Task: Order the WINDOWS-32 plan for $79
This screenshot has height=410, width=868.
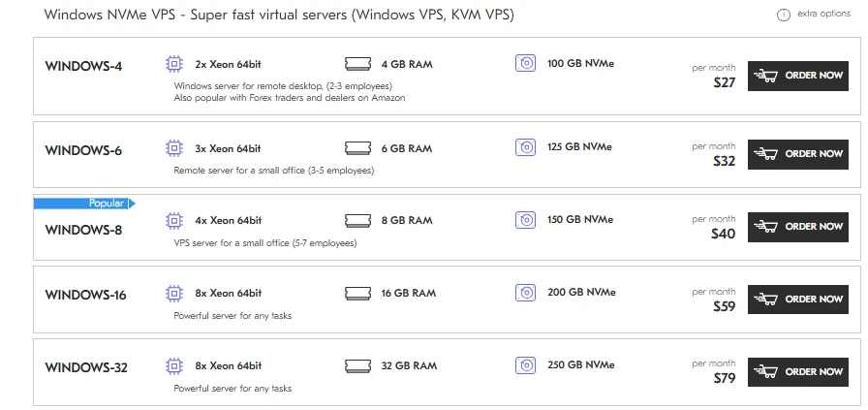Action: point(797,372)
